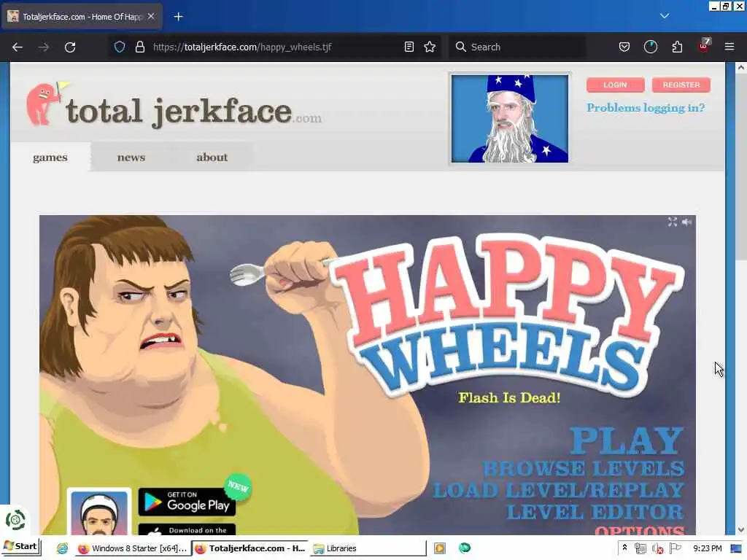The height and width of the screenshot is (560, 747).
Task: Click the page scrollbar down arrow
Action: (741, 529)
